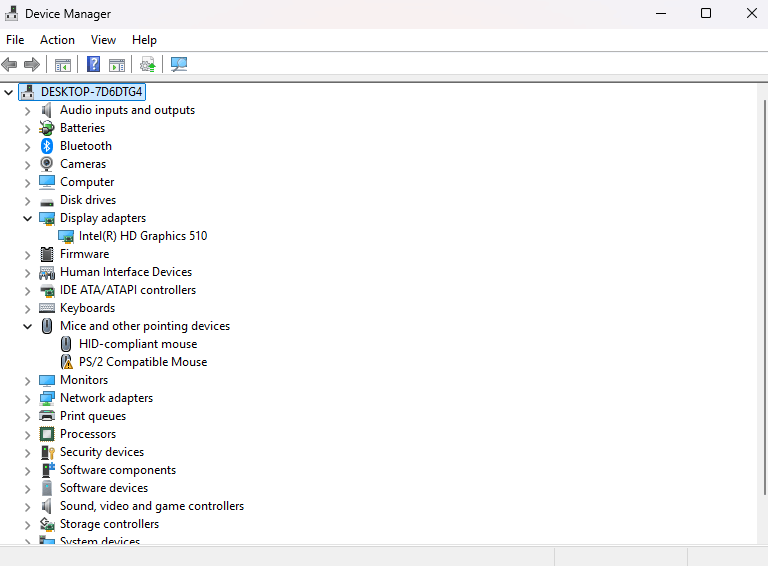Select the Security devices label
The height and width of the screenshot is (566, 768).
[102, 452]
